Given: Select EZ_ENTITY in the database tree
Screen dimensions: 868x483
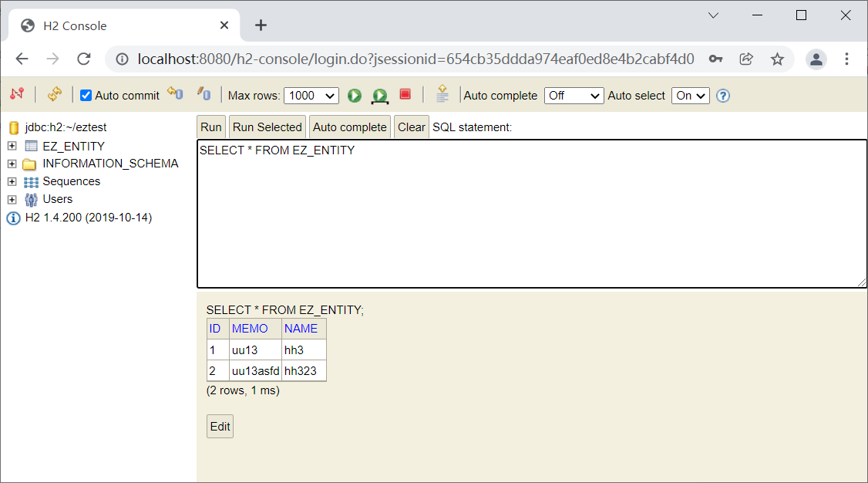Looking at the screenshot, I should pos(74,147).
